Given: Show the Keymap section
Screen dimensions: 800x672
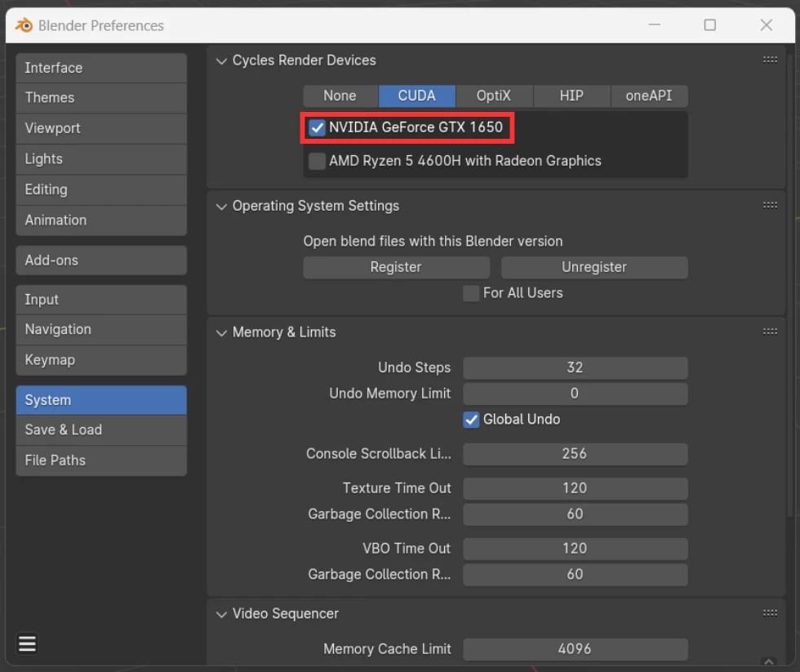Looking at the screenshot, I should (x=101, y=360).
